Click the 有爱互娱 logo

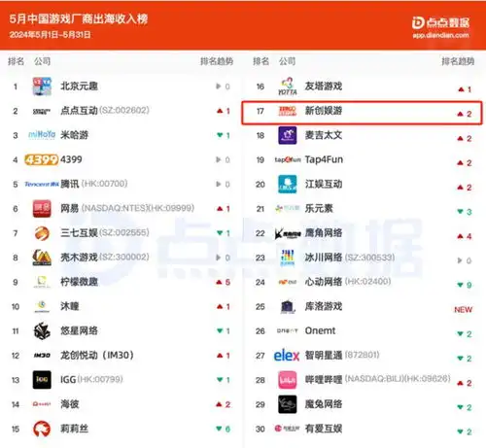click(x=288, y=429)
